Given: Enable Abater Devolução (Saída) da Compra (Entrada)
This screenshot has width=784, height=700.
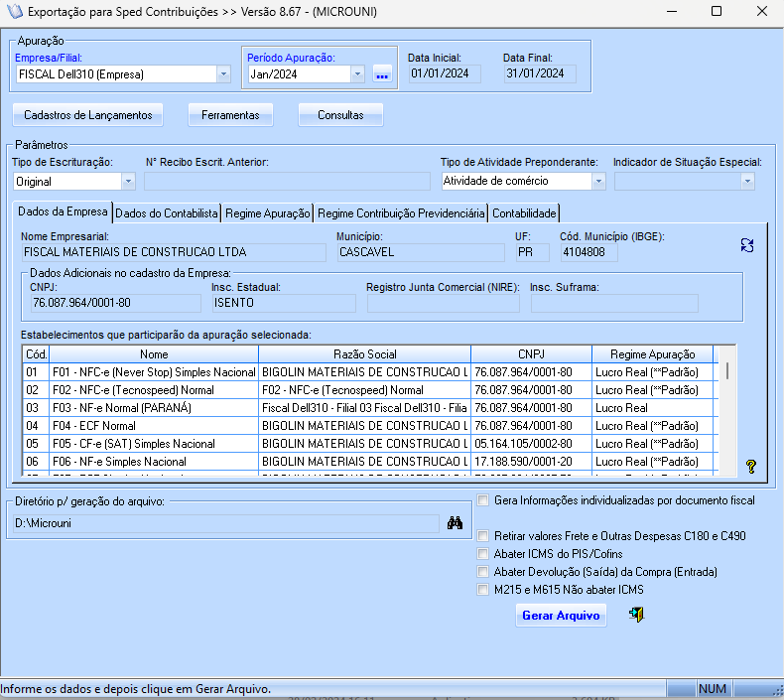Looking at the screenshot, I should (482, 572).
